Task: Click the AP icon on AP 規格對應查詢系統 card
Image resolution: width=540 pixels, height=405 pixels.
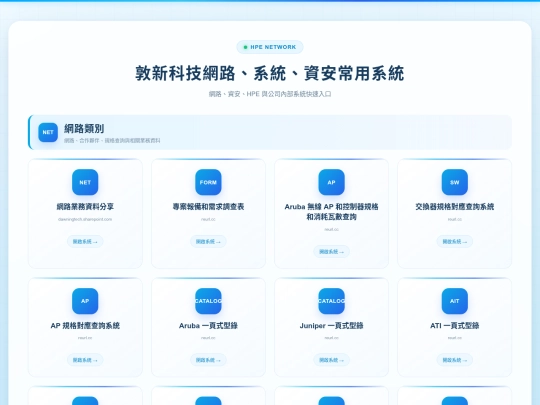Action: click(x=85, y=301)
